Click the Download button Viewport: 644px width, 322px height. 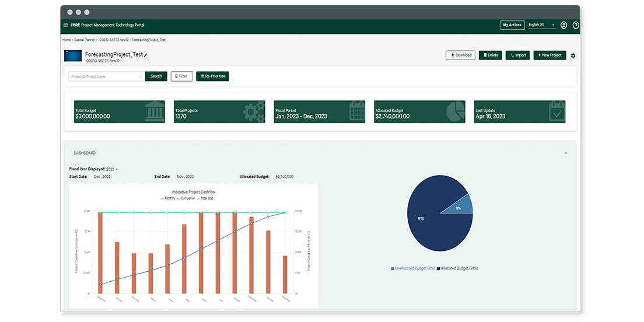460,55
